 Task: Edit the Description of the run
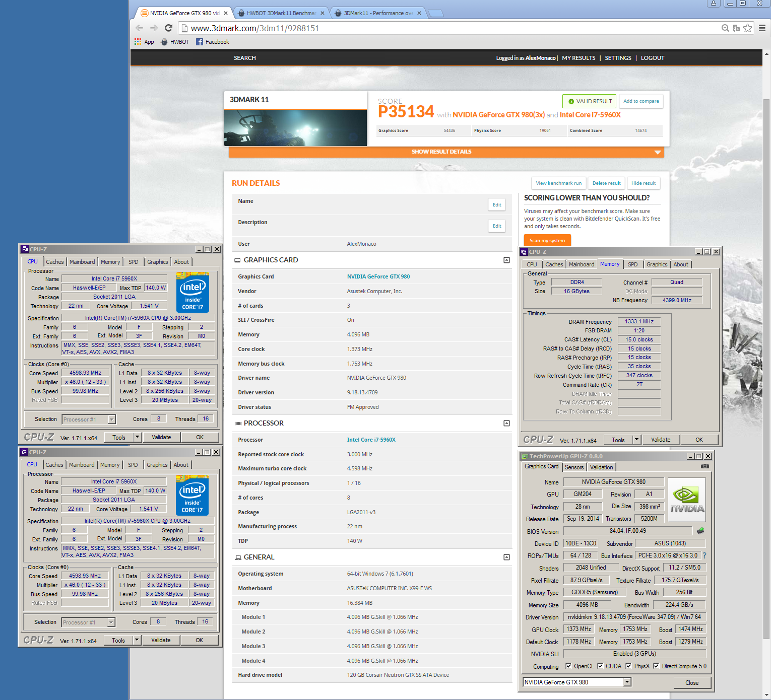click(497, 226)
